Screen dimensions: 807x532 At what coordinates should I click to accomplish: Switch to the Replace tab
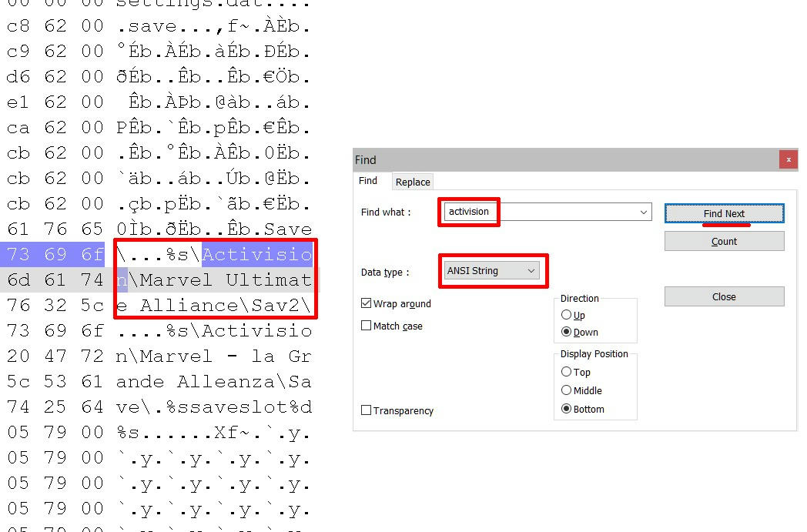pyautogui.click(x=412, y=182)
